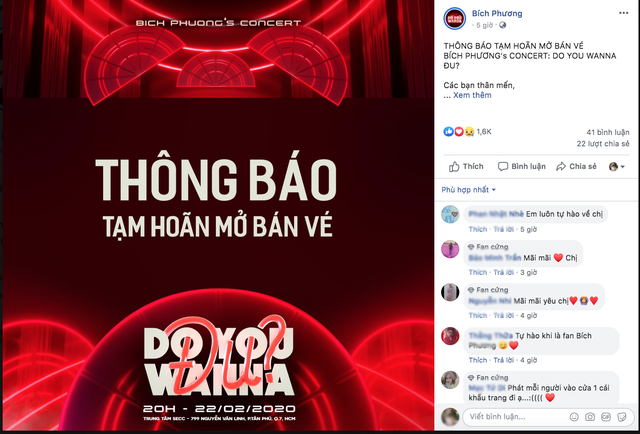View the 41 bình luận comments link
The width and height of the screenshot is (640, 434).
click(x=607, y=132)
